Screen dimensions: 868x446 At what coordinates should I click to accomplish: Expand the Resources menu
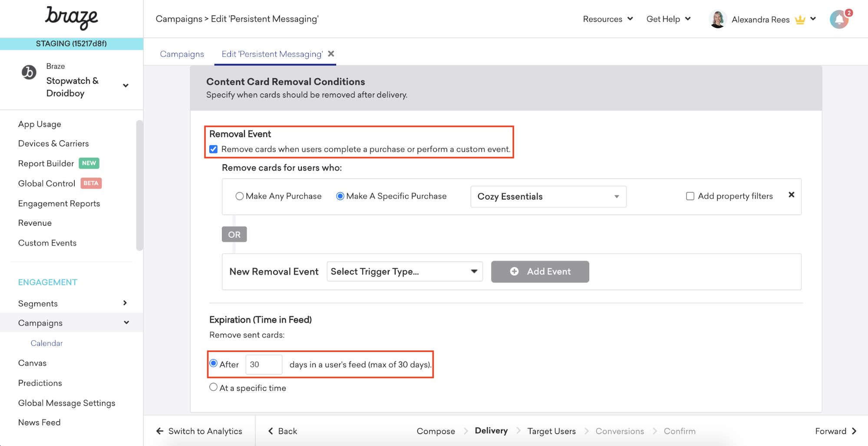tap(608, 19)
